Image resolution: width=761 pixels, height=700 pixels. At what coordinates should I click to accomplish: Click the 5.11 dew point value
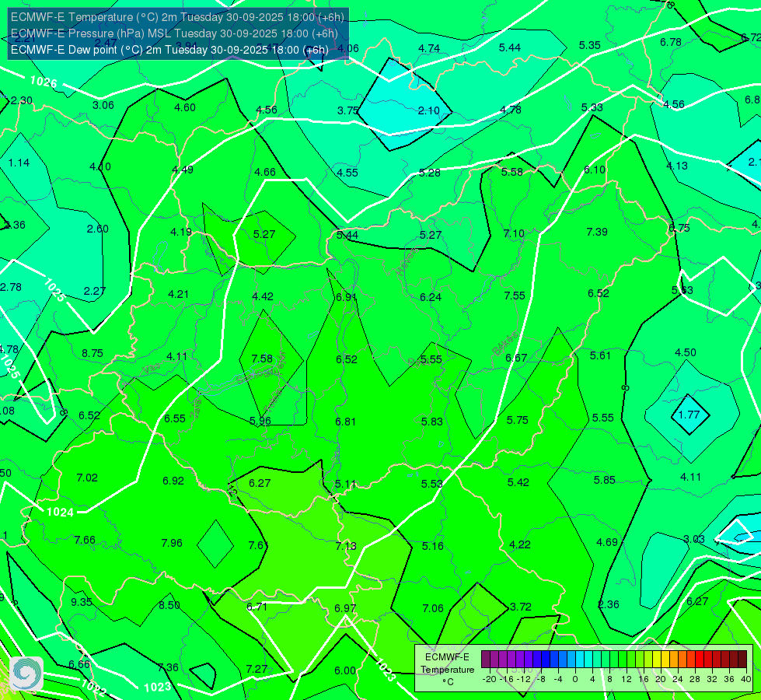click(346, 485)
